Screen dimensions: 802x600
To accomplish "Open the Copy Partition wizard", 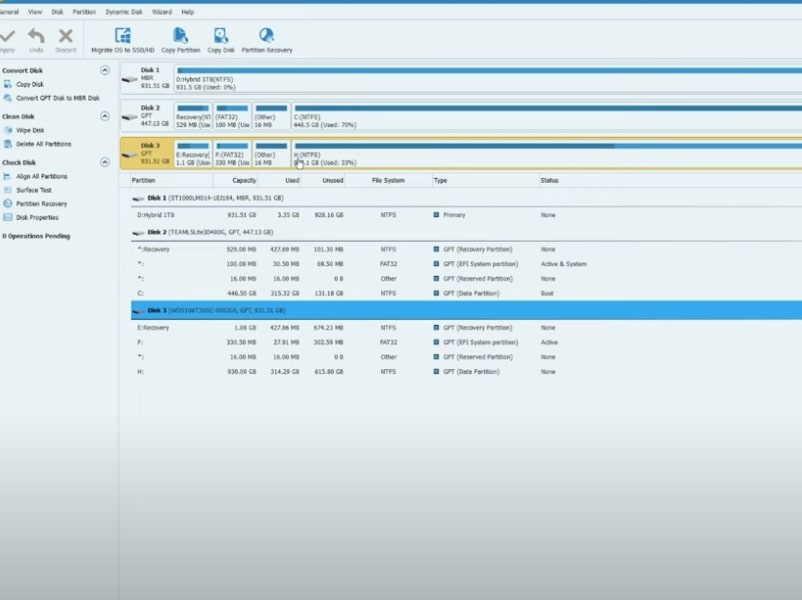I will [x=180, y=36].
